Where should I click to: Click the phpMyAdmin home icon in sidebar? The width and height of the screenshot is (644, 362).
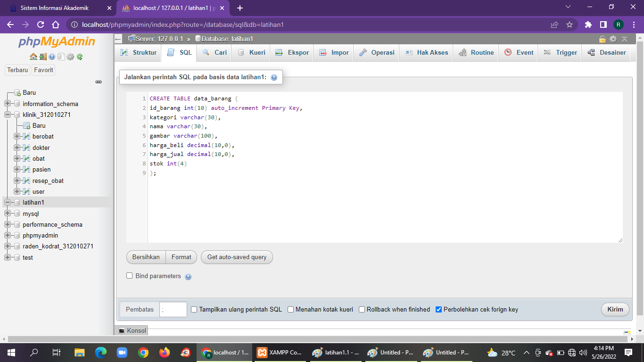pyautogui.click(x=33, y=57)
